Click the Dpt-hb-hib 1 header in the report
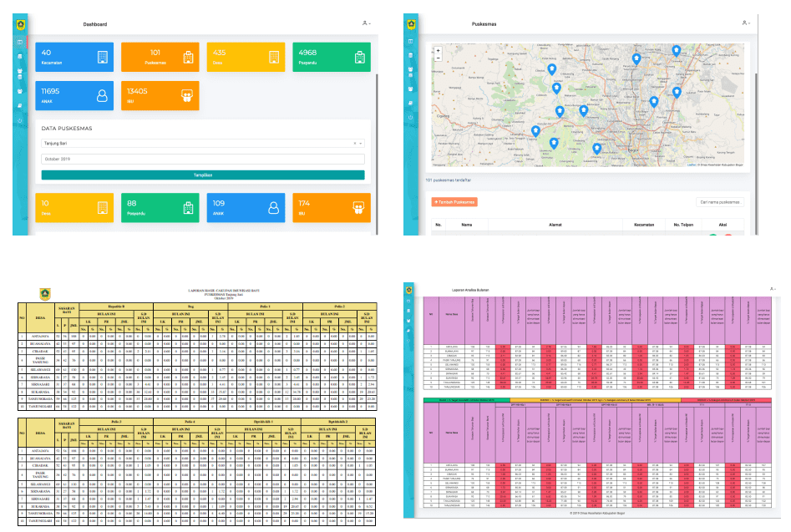Viewport: 791px width, 532px height. point(264,422)
